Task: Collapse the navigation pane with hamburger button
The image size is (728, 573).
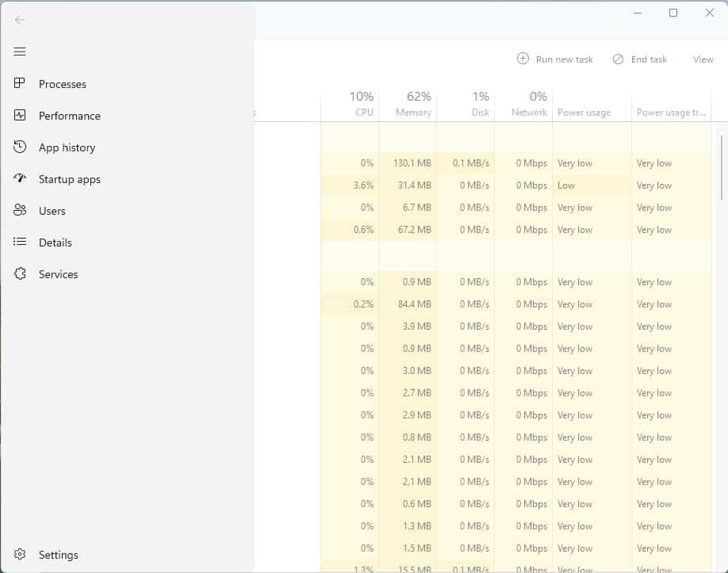Action: 19,52
